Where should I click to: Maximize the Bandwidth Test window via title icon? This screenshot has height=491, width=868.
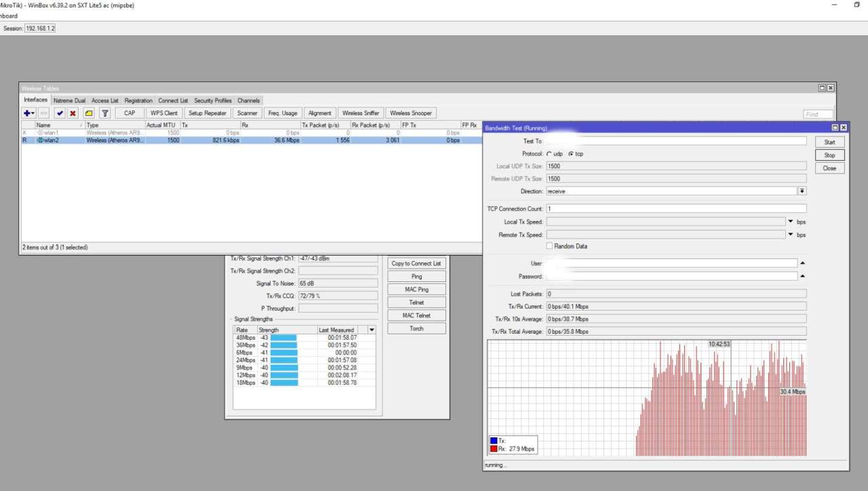point(835,127)
